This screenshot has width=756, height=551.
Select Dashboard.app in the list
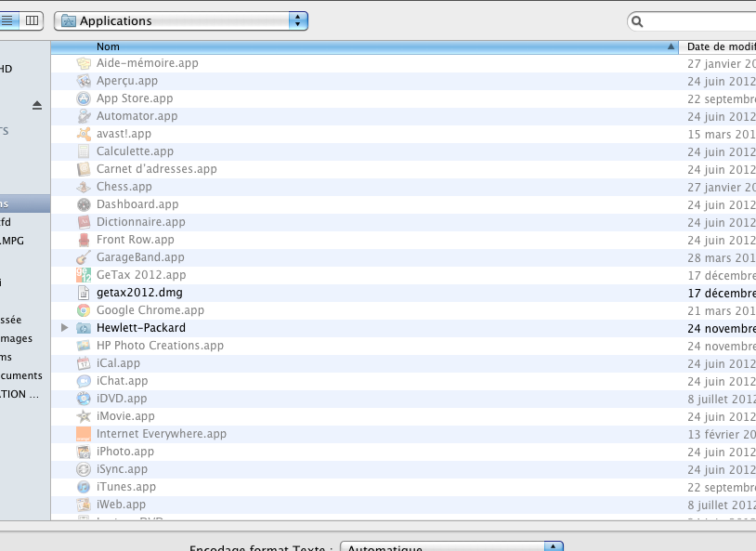[137, 204]
